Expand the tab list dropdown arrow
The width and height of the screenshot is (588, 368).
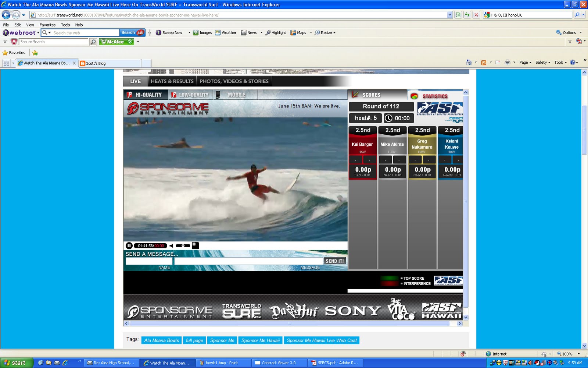coord(13,63)
